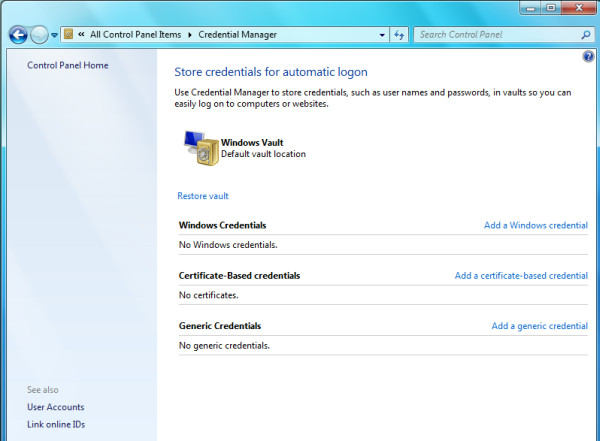Click the Generic Credentials heading

[220, 326]
